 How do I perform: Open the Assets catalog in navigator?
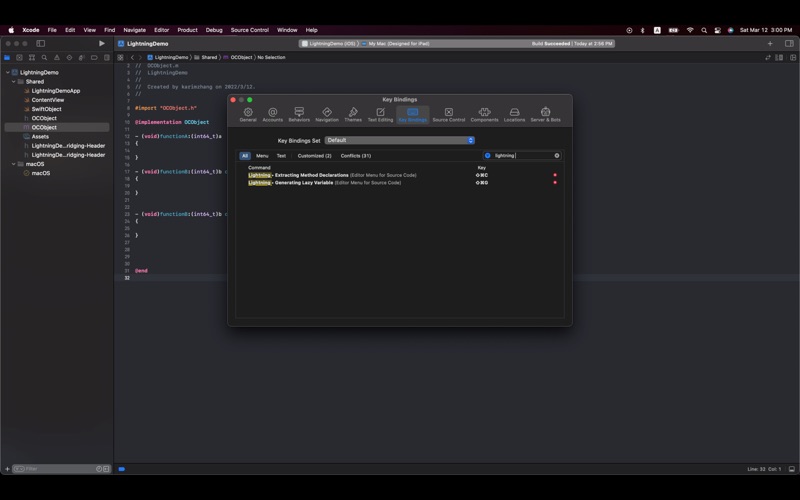pyautogui.click(x=40, y=137)
